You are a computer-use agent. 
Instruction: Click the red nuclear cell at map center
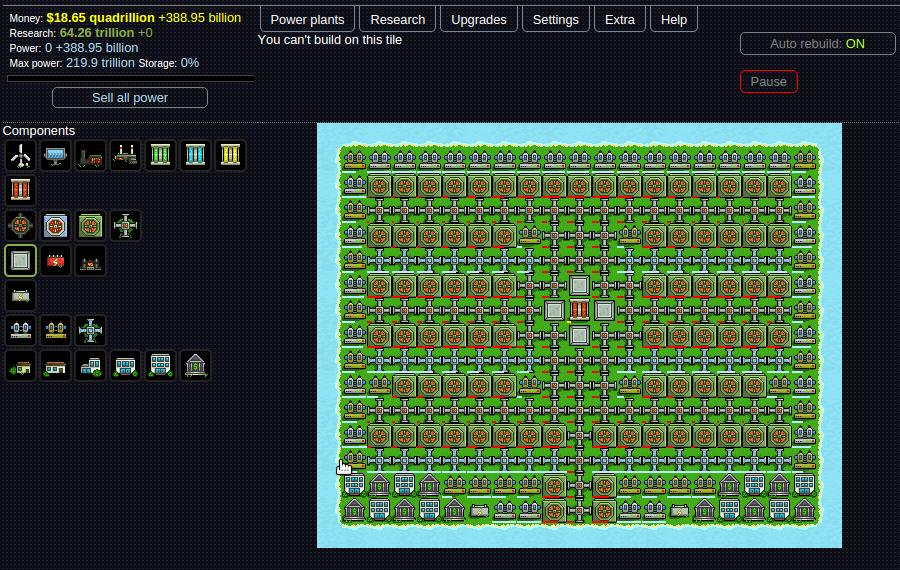[x=579, y=311]
